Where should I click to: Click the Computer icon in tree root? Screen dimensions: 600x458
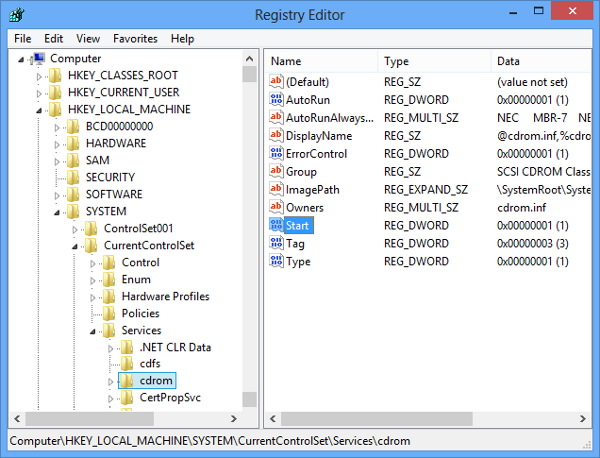[39, 59]
